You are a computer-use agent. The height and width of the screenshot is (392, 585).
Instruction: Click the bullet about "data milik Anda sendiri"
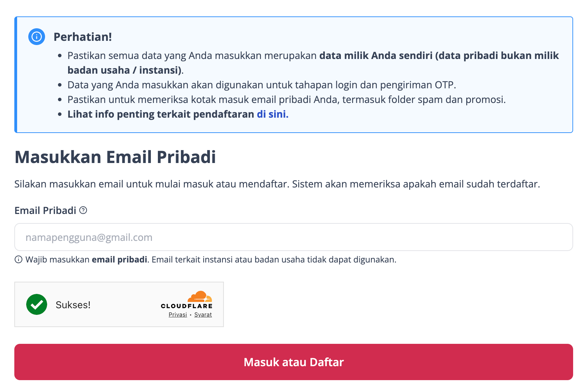(x=313, y=63)
